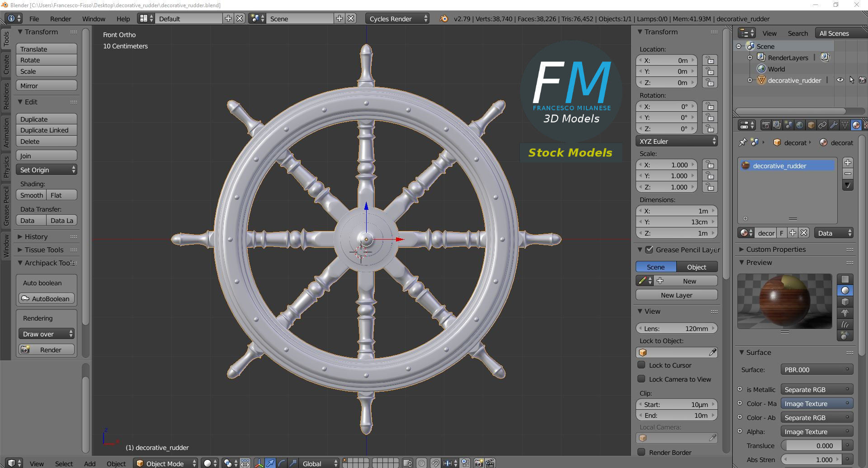Add new screen layout plus button

[228, 19]
